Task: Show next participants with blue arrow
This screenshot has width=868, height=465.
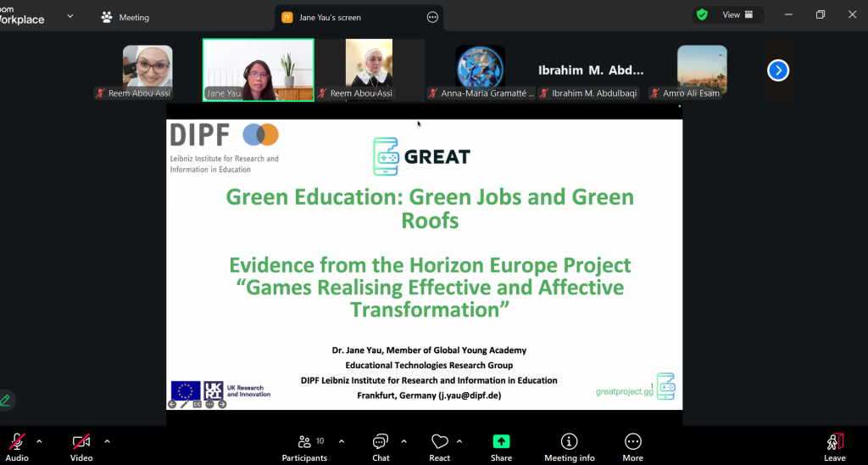Action: 778,70
